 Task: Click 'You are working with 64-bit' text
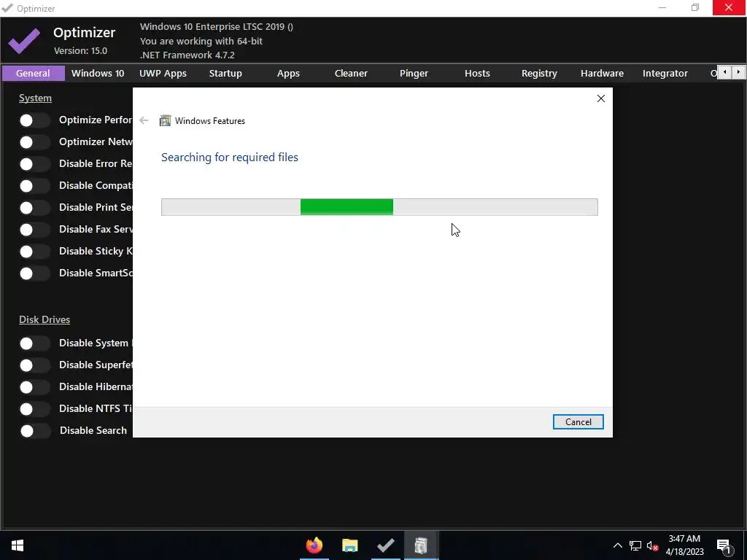pos(201,41)
